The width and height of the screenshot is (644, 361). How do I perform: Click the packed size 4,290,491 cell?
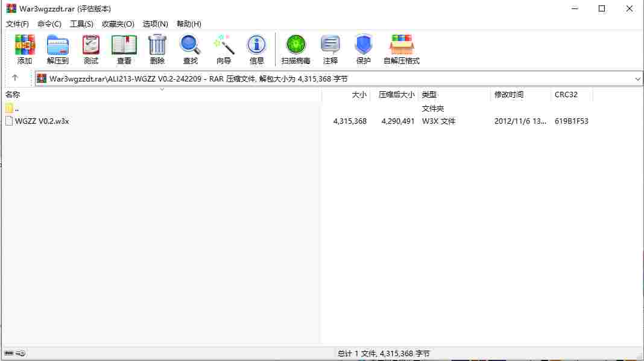click(398, 121)
